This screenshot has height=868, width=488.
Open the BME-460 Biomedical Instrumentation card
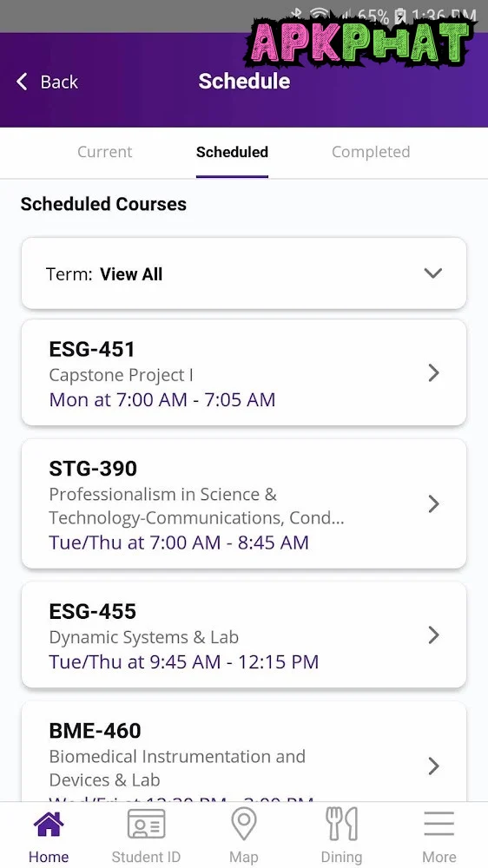click(x=244, y=751)
